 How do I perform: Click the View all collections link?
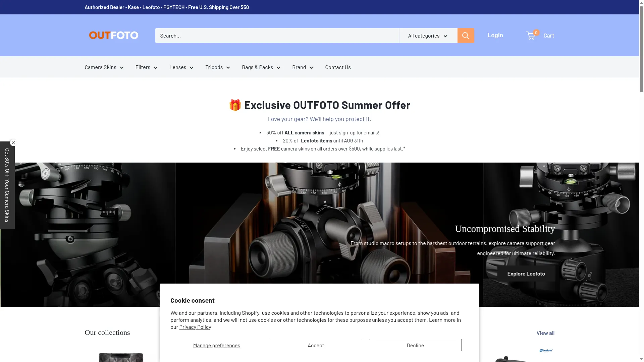[x=545, y=333]
